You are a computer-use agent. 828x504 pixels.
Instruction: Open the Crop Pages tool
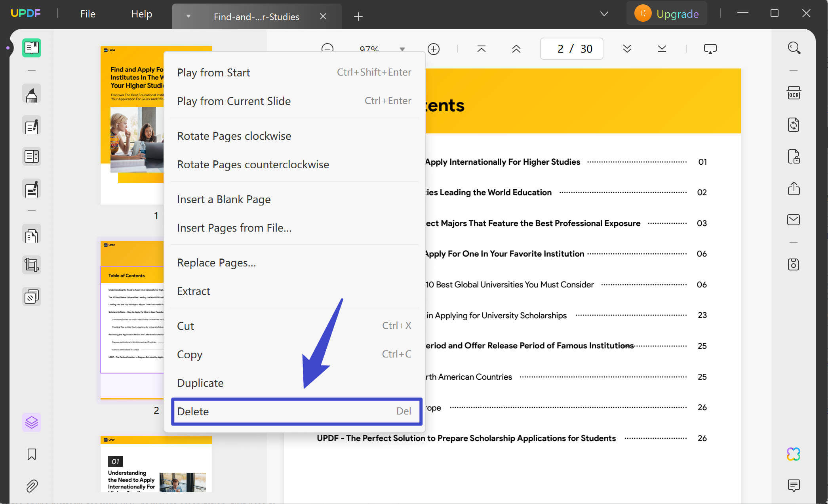pos(32,264)
